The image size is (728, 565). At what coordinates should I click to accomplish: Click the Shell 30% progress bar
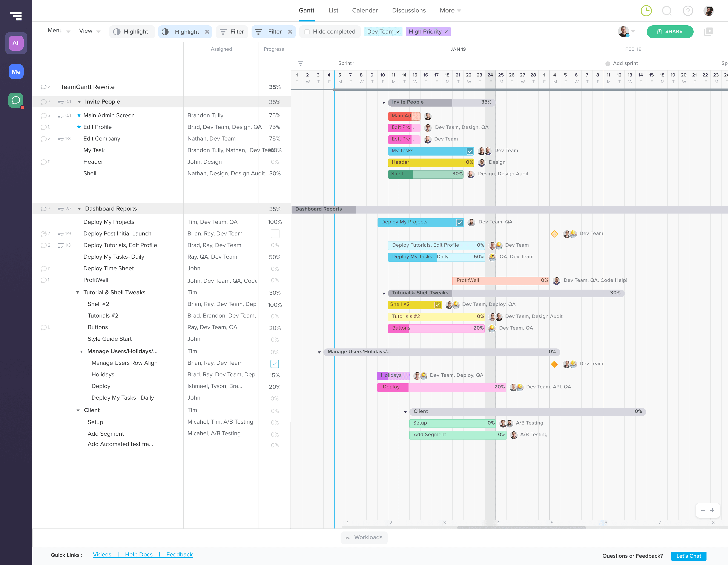tap(425, 174)
